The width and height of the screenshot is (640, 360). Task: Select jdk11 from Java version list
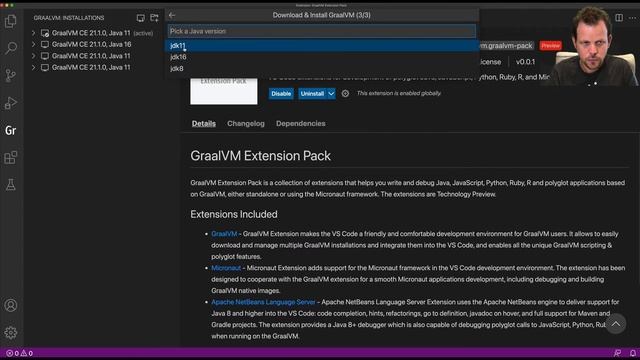pos(322,45)
